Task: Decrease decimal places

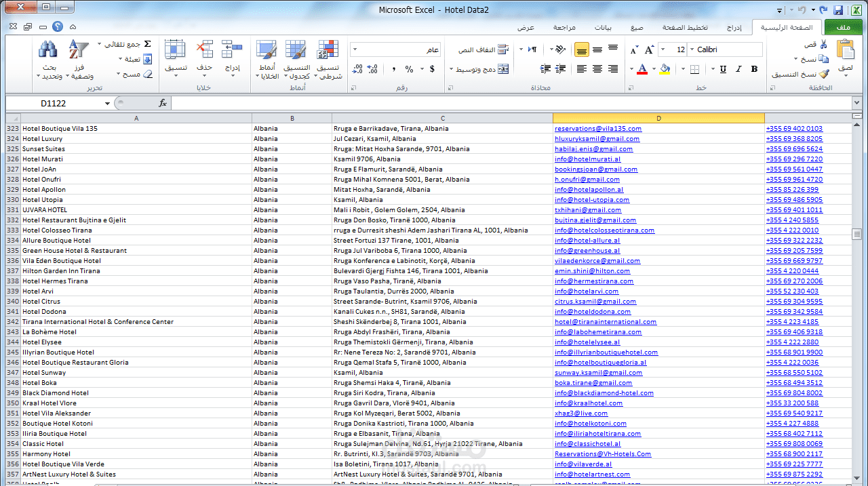Action: [357, 69]
